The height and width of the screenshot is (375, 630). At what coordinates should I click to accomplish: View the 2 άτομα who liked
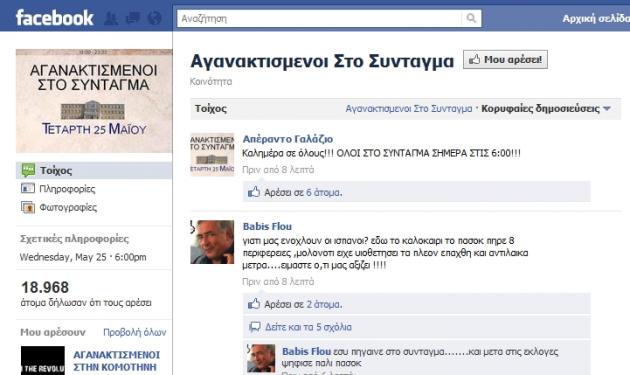click(324, 304)
